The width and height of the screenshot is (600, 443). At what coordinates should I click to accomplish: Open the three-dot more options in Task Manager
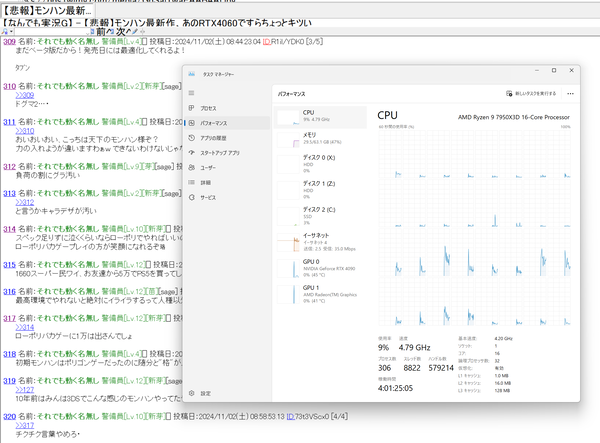click(570, 93)
